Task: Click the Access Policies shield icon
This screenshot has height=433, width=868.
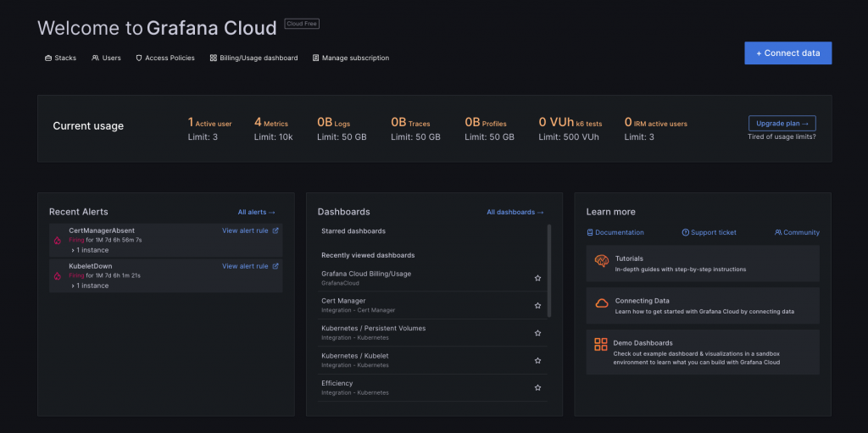Action: click(139, 58)
